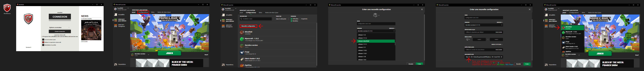Select fabric-loader icon in the open profile dropdown

point(563,47)
